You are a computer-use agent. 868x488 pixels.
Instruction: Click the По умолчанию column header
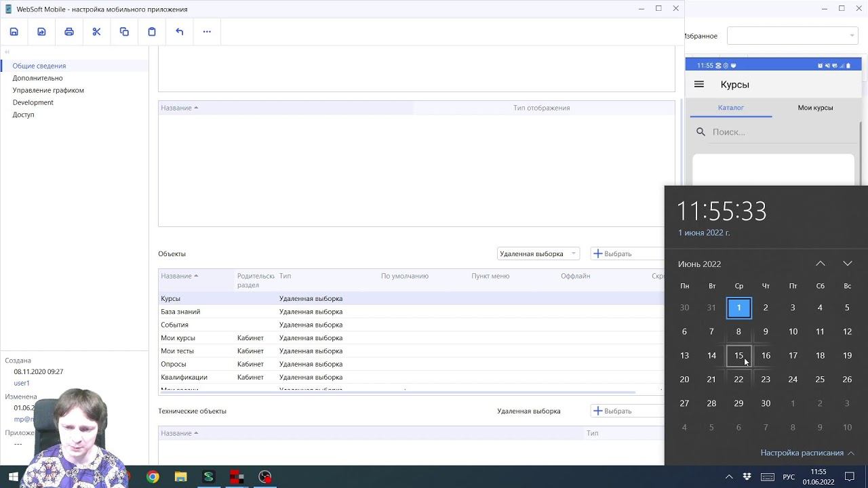pyautogui.click(x=405, y=276)
